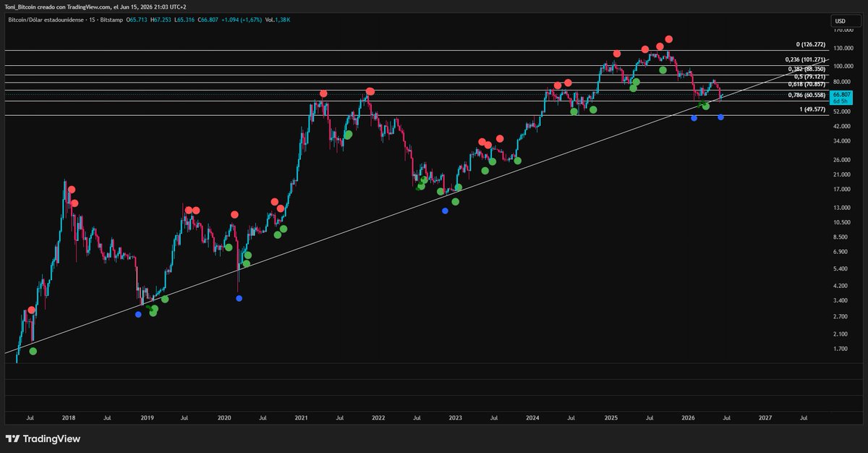Click the 13.000 price axis label
This screenshot has width=868, height=453.
[x=841, y=208]
